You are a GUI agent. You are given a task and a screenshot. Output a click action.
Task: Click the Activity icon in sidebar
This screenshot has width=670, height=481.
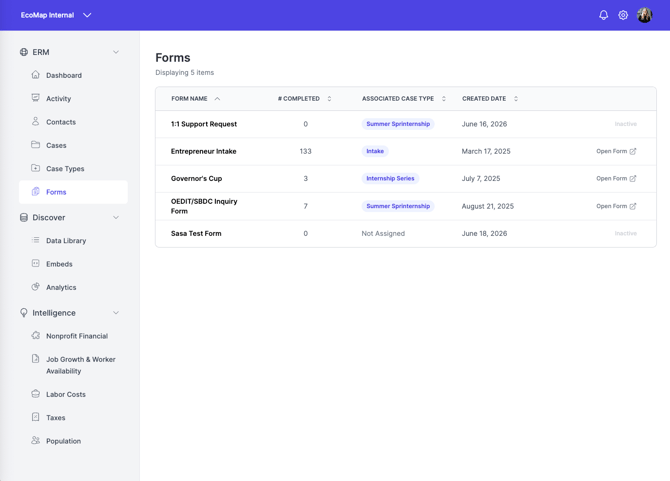pos(36,98)
